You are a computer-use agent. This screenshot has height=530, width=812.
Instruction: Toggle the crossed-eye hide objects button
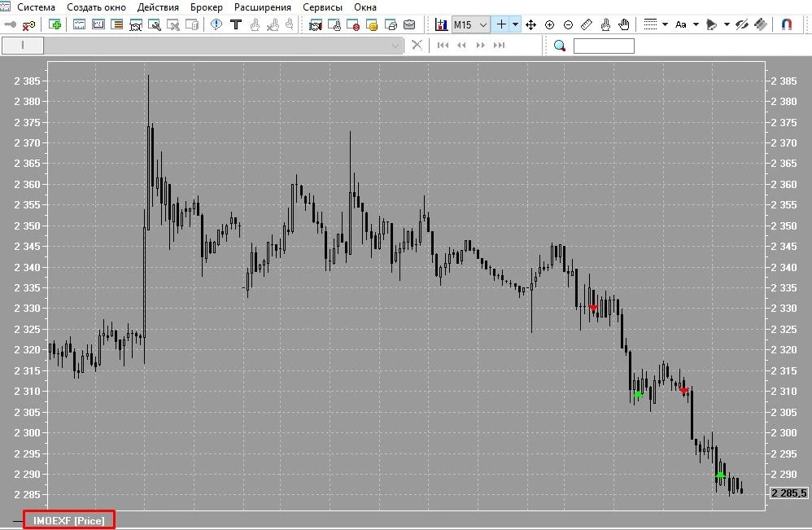(x=741, y=24)
